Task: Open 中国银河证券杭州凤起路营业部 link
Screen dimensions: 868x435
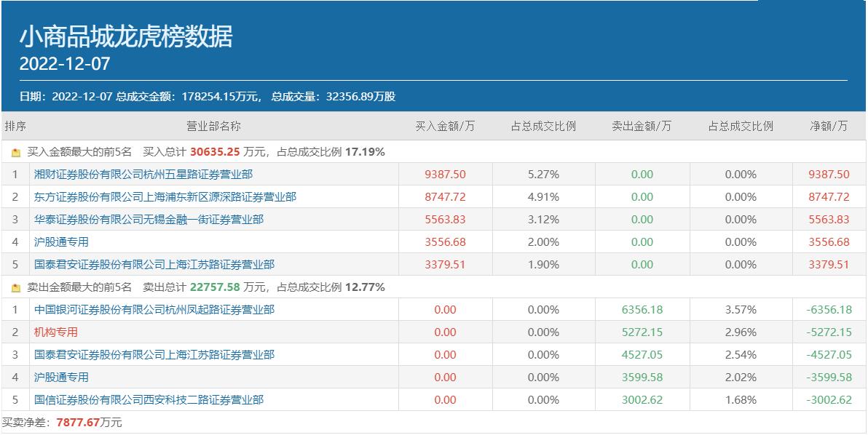Action: click(x=154, y=310)
